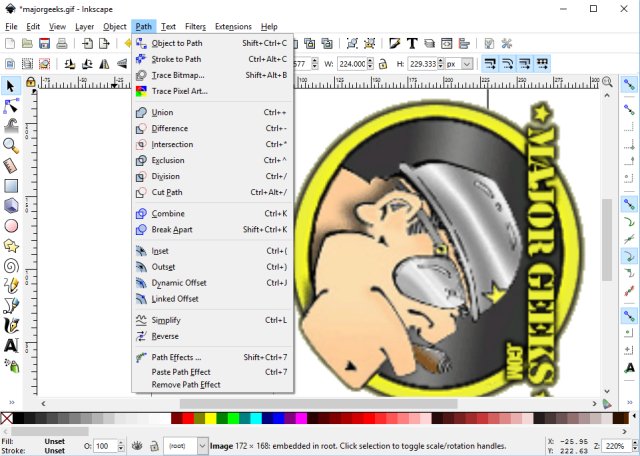Toggle layer lock icon in status bar
640x456 pixels.
point(154,446)
